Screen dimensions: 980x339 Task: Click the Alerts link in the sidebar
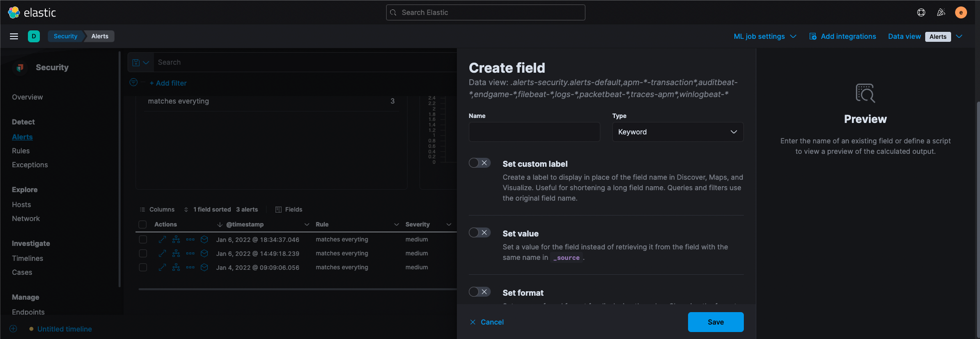(x=22, y=137)
